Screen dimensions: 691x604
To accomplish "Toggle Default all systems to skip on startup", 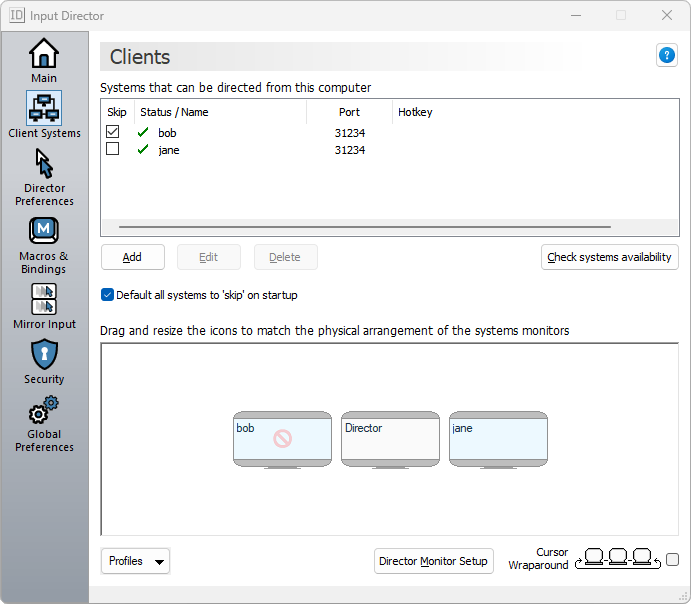I will click(107, 295).
